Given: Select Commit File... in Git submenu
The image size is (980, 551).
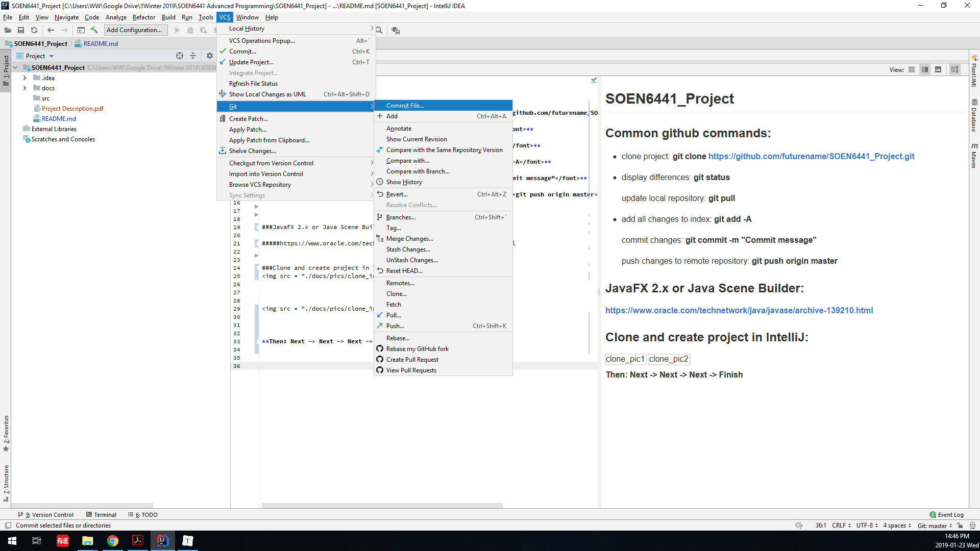Looking at the screenshot, I should pos(405,106).
